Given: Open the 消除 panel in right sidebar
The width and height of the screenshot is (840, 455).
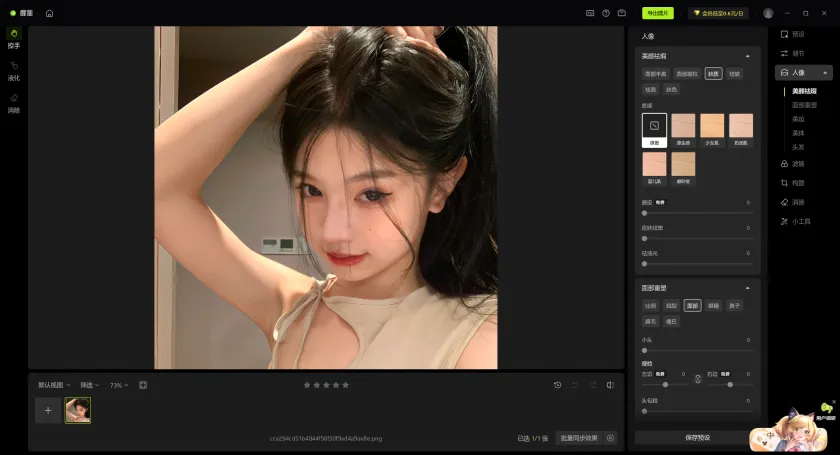Looking at the screenshot, I should pyautogui.click(x=792, y=203).
